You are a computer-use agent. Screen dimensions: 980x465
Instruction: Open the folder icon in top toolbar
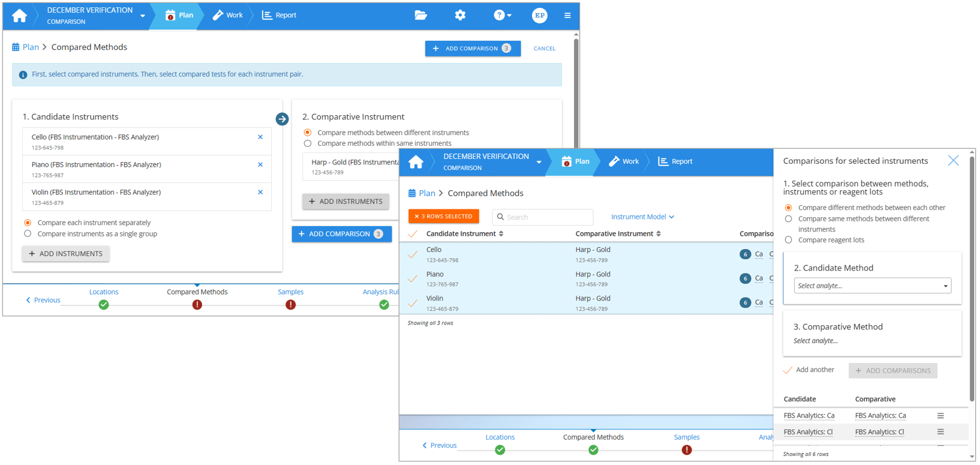[420, 16]
